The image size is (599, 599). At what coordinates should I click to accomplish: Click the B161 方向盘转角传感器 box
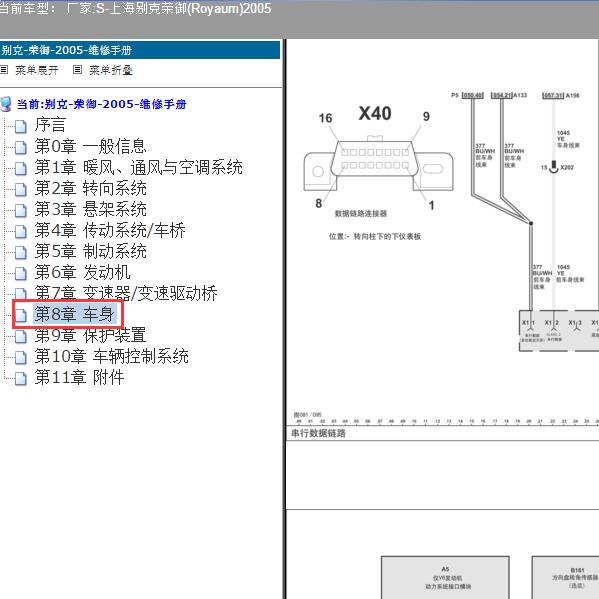(x=565, y=577)
